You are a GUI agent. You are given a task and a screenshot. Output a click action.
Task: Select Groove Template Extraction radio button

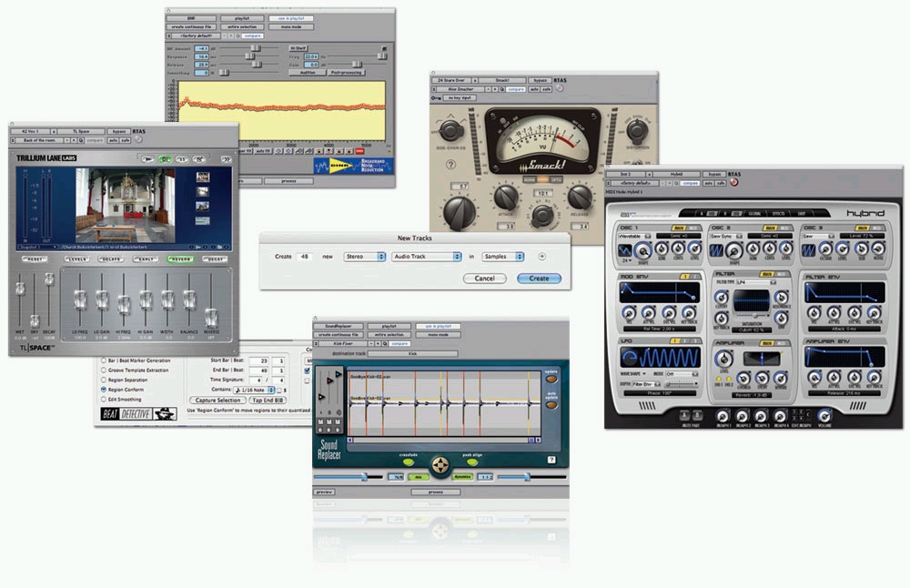(104, 370)
